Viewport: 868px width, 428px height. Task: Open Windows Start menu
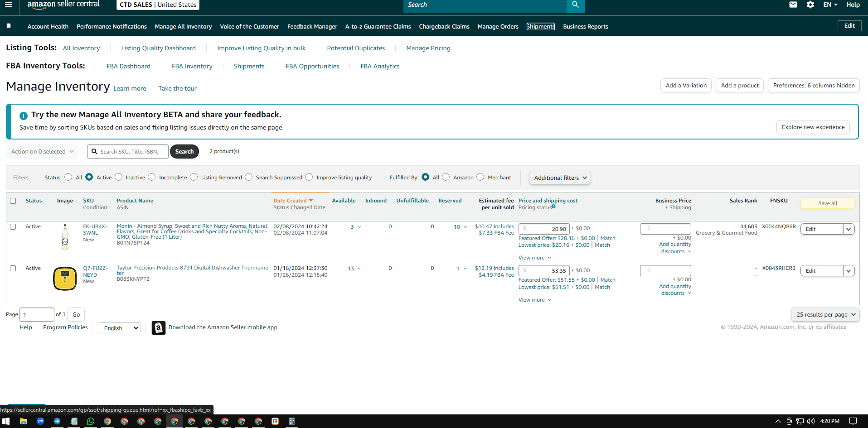pyautogui.click(x=6, y=421)
